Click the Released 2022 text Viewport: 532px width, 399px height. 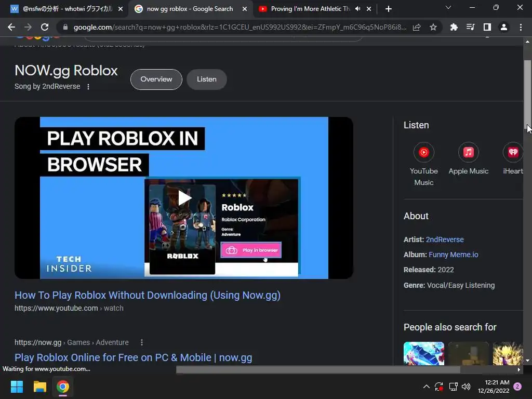tap(429, 270)
